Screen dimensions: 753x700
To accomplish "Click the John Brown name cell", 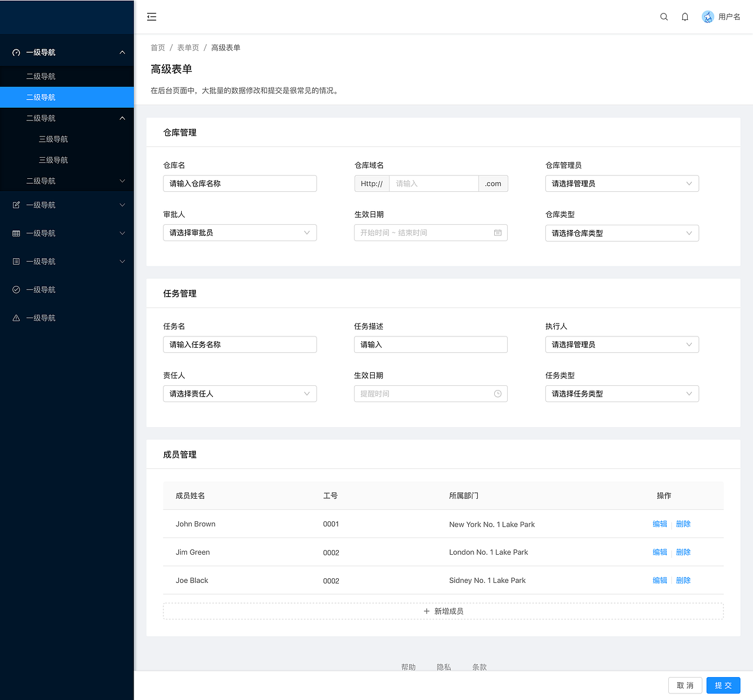I will (x=195, y=524).
